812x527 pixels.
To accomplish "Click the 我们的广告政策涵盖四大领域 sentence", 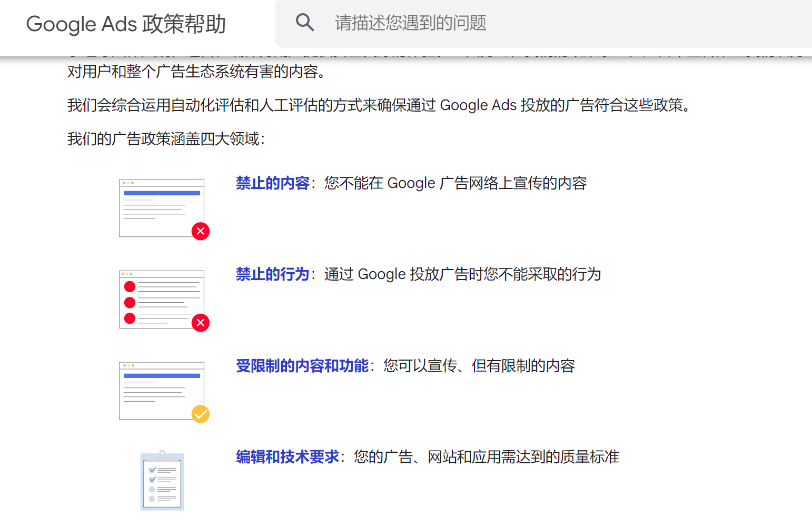I will [x=166, y=139].
